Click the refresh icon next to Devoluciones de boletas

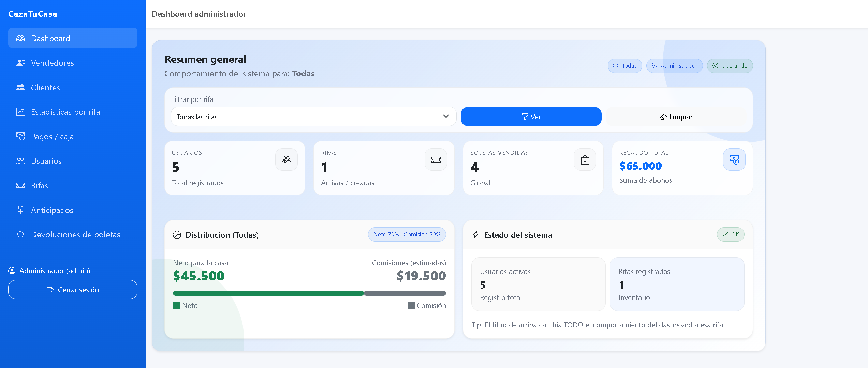[x=20, y=234]
